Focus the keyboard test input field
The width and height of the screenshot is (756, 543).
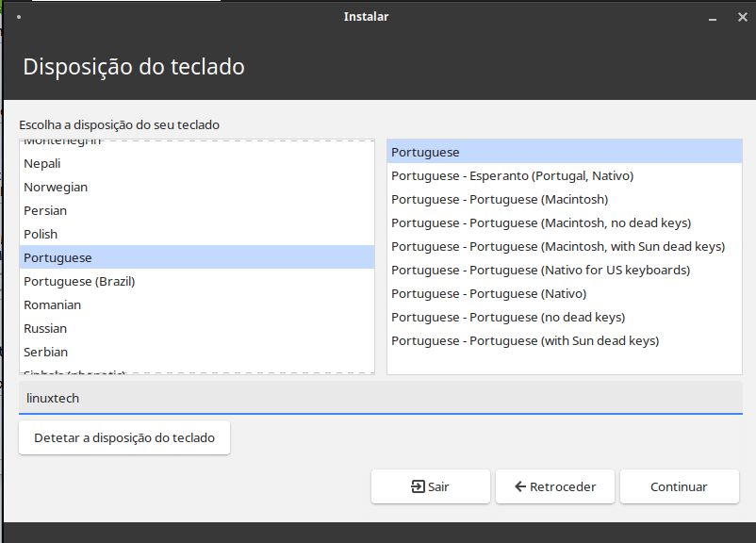380,398
